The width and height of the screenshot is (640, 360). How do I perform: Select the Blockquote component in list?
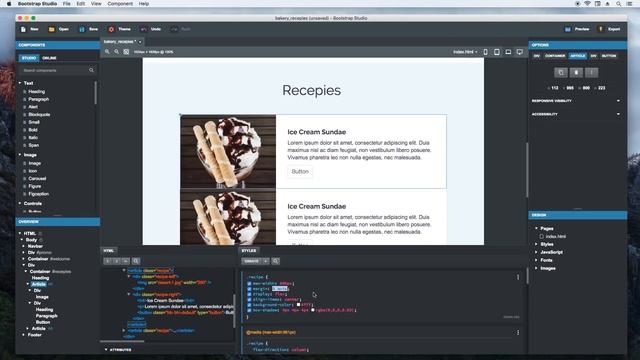(39, 115)
